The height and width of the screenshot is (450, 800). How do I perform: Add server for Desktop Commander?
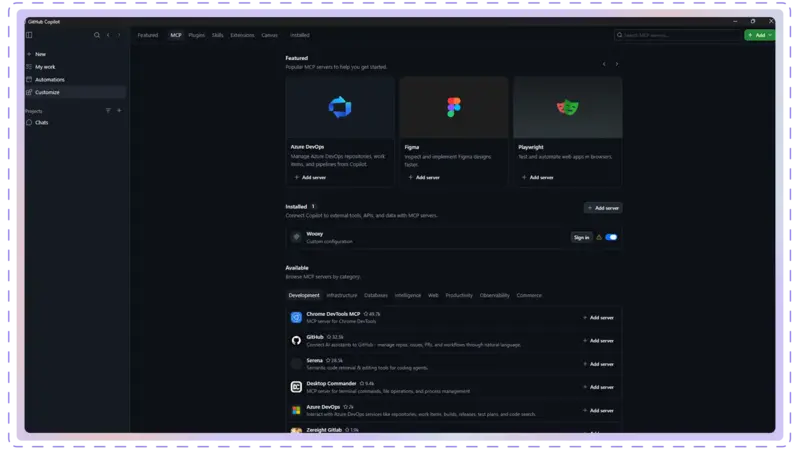tap(598, 387)
